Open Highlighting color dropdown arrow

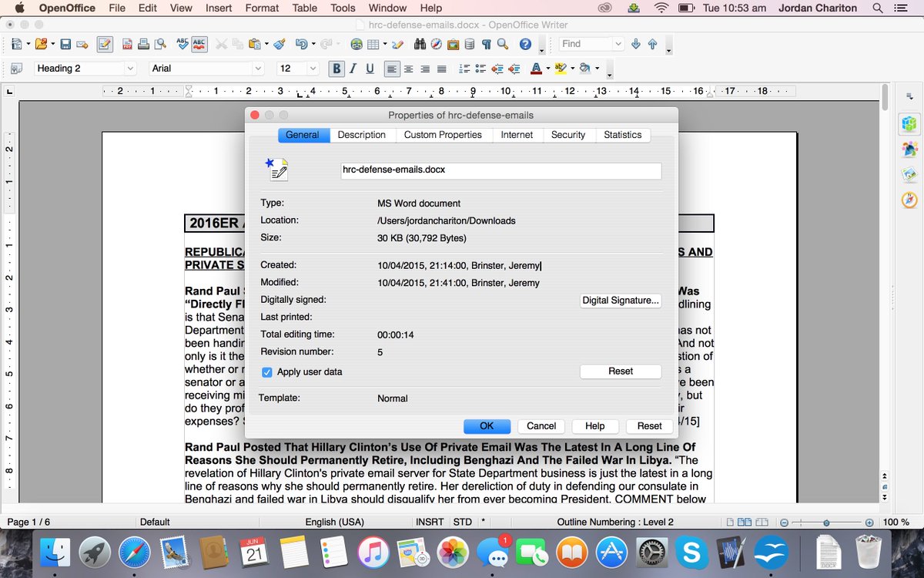pos(573,69)
